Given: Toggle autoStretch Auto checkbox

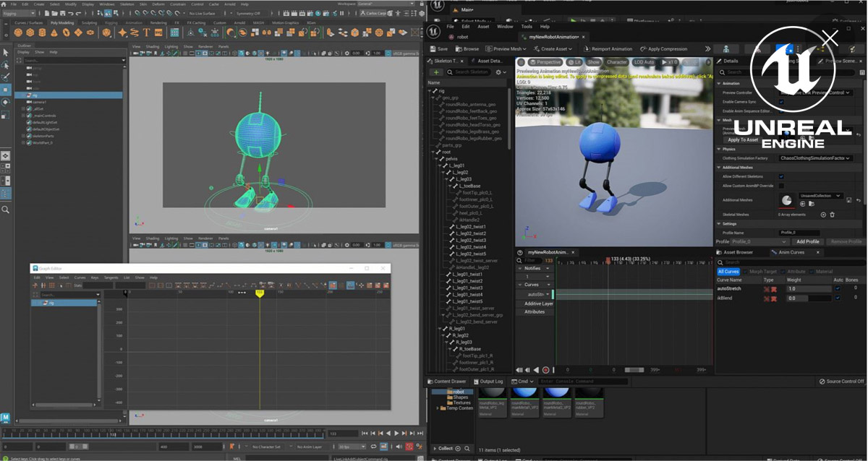Looking at the screenshot, I should [x=838, y=288].
